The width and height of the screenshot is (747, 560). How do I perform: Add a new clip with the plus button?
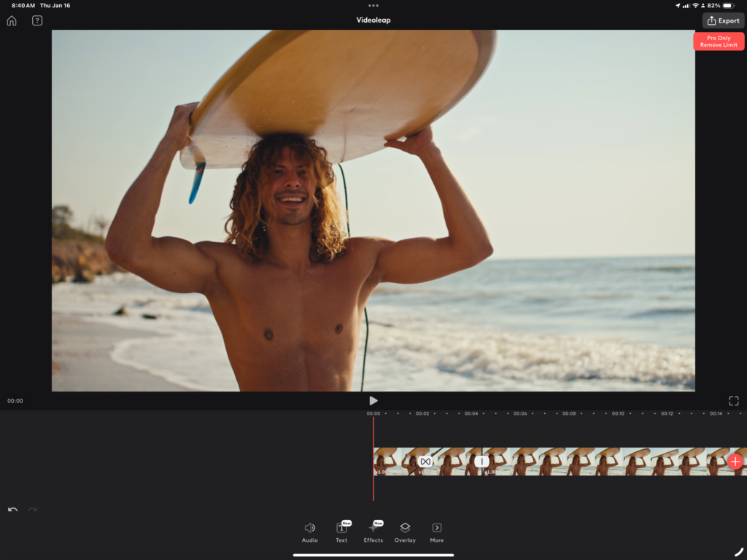(735, 462)
